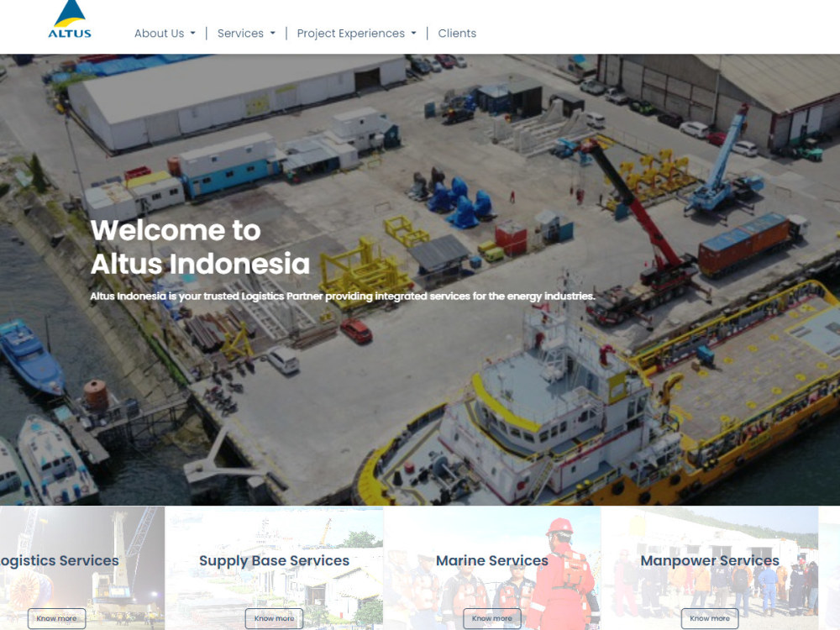The height and width of the screenshot is (630, 840).
Task: Open the Services menu
Action: tap(240, 34)
